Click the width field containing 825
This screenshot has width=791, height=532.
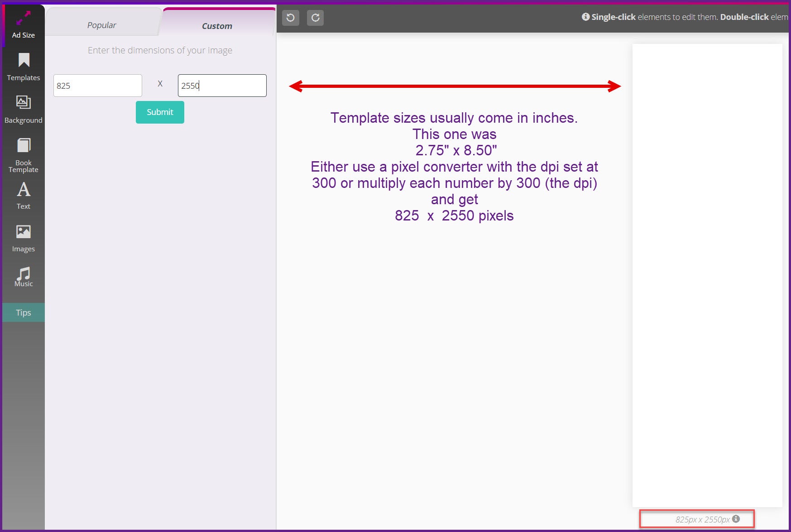pos(97,86)
